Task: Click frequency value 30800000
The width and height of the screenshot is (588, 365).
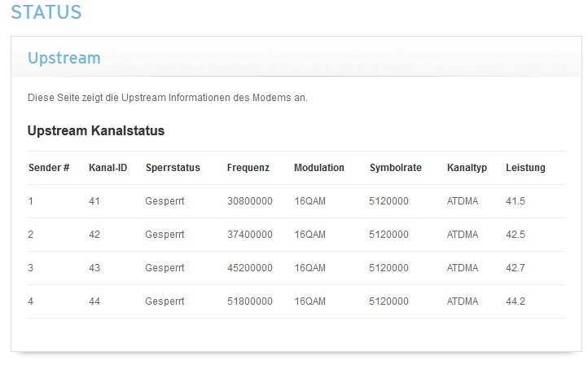Action: click(x=249, y=200)
